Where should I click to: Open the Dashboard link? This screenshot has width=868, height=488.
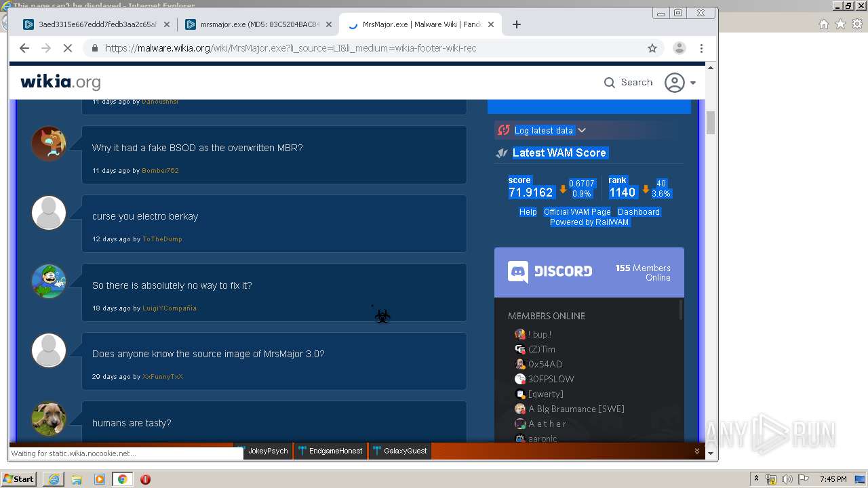638,212
